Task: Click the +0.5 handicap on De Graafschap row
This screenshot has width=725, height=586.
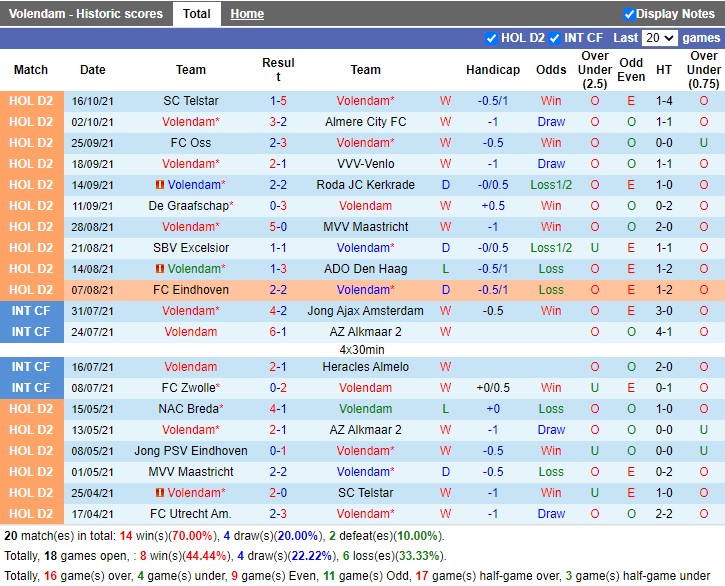Action: pyautogui.click(x=493, y=206)
